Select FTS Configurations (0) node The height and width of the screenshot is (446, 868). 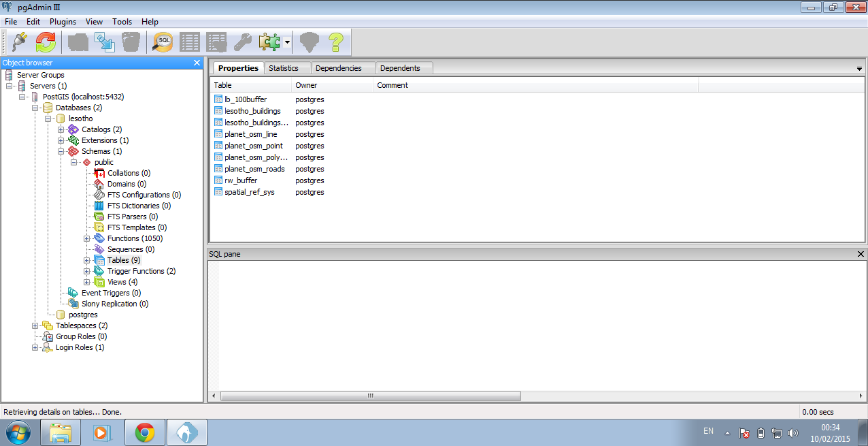click(144, 195)
